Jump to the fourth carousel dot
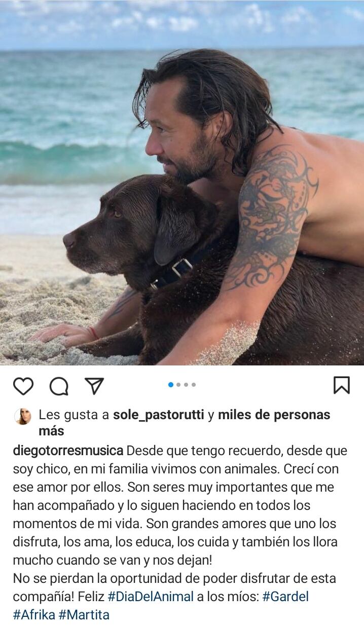This screenshot has width=364, height=628. click(x=194, y=385)
